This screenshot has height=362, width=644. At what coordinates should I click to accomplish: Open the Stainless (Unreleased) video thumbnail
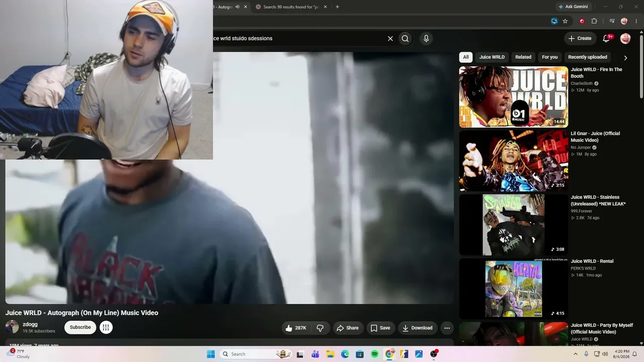coord(514,225)
